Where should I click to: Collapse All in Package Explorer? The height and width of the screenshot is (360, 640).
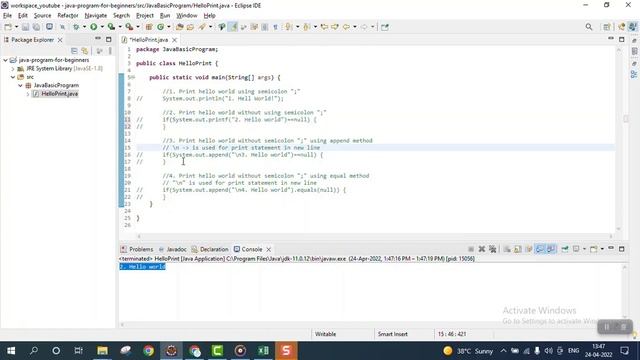point(74,51)
